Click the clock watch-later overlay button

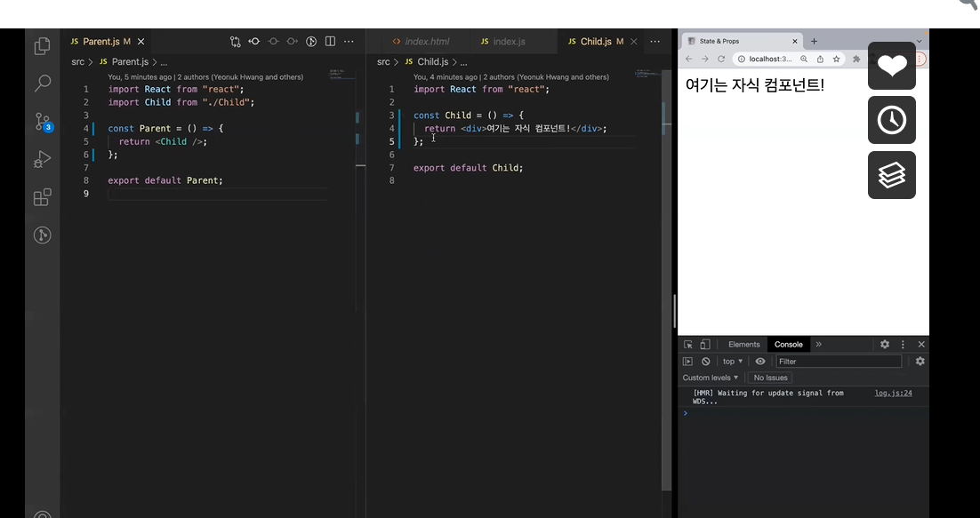[892, 120]
